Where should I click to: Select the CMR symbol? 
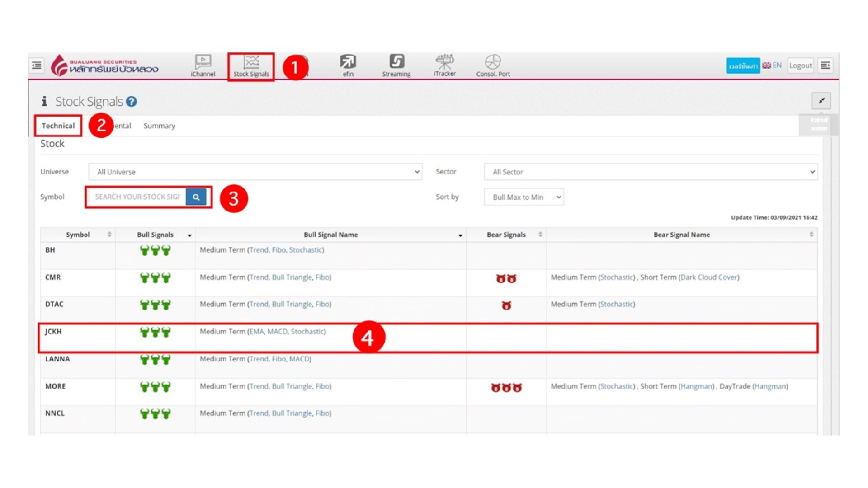click(x=53, y=277)
